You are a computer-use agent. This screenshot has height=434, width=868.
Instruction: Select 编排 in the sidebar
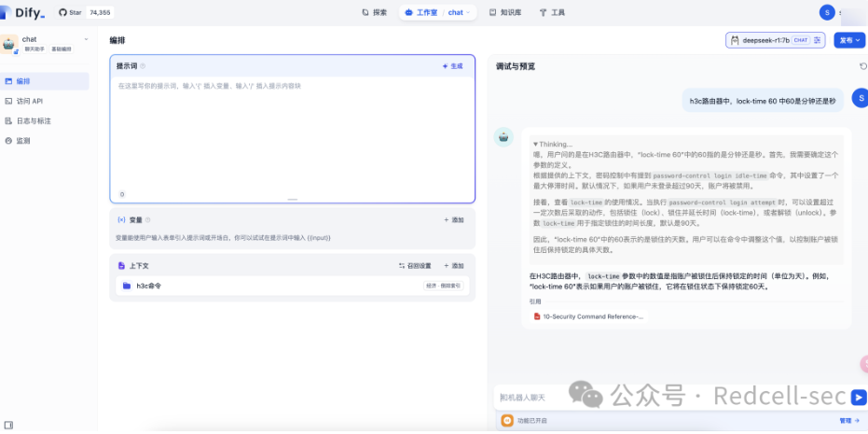point(45,81)
